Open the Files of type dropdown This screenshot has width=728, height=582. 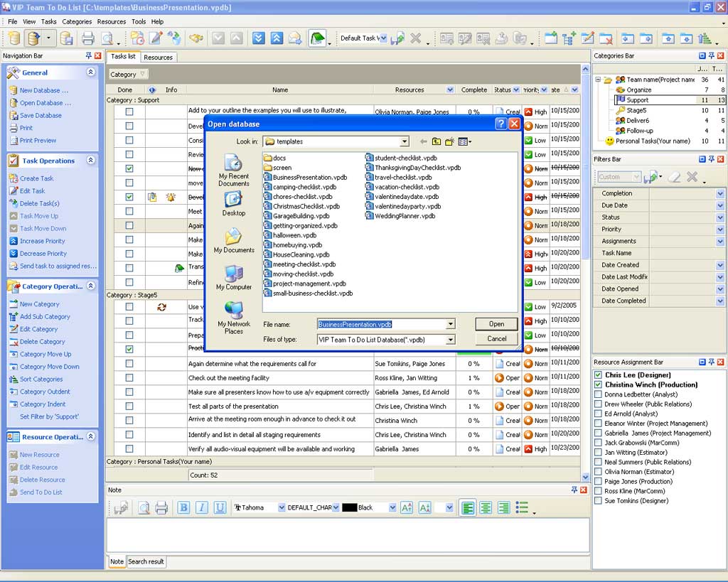coord(450,340)
